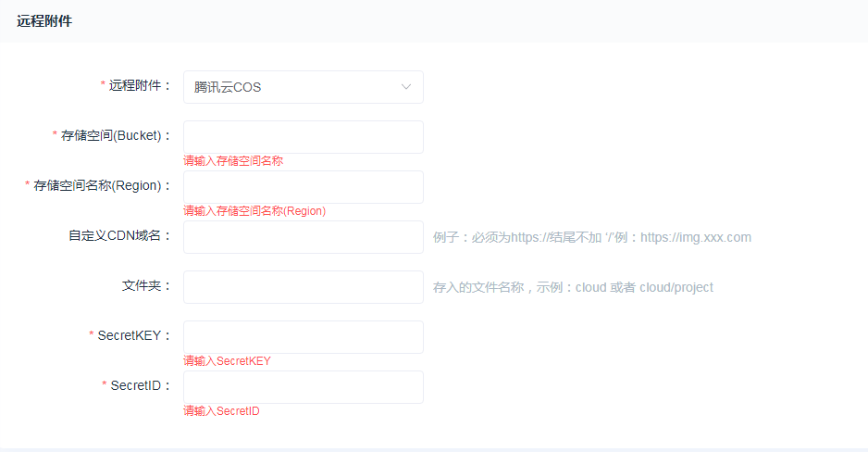Viewport: 868px width, 452px height.
Task: Click the 存储空间名称(Region) field label
Action: coord(102,185)
